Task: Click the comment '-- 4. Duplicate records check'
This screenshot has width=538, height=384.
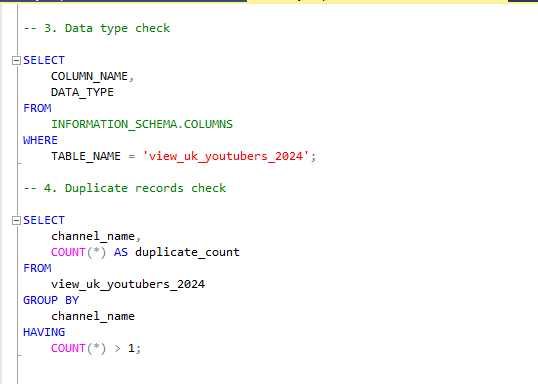Action: (125, 188)
